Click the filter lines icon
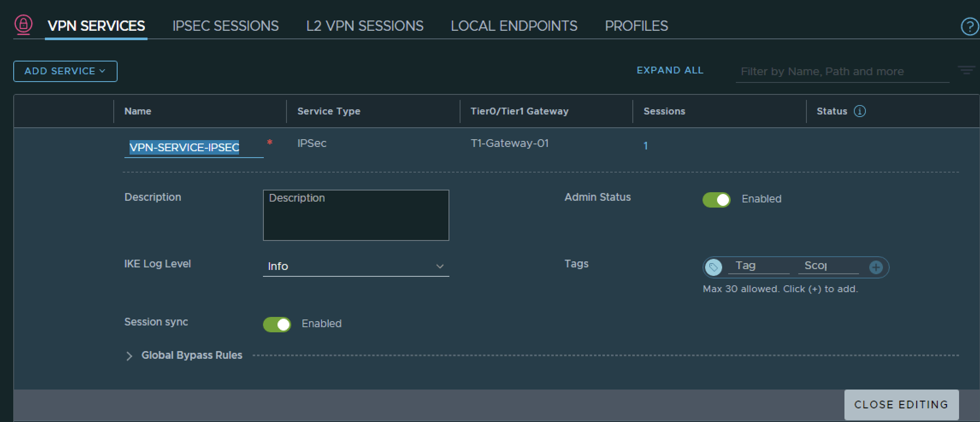 (x=966, y=70)
